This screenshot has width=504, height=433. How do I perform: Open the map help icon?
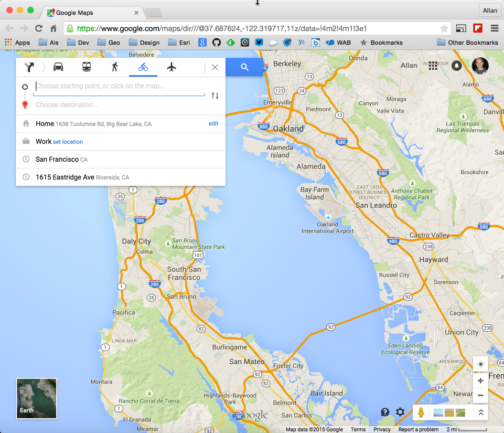click(385, 412)
